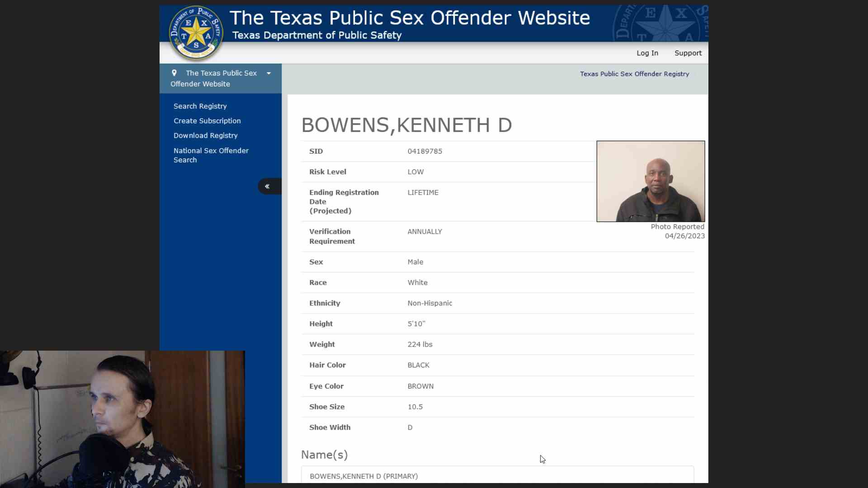Select the PRIMARY name entry row
Viewport: 868px width, 488px height.
point(363,476)
